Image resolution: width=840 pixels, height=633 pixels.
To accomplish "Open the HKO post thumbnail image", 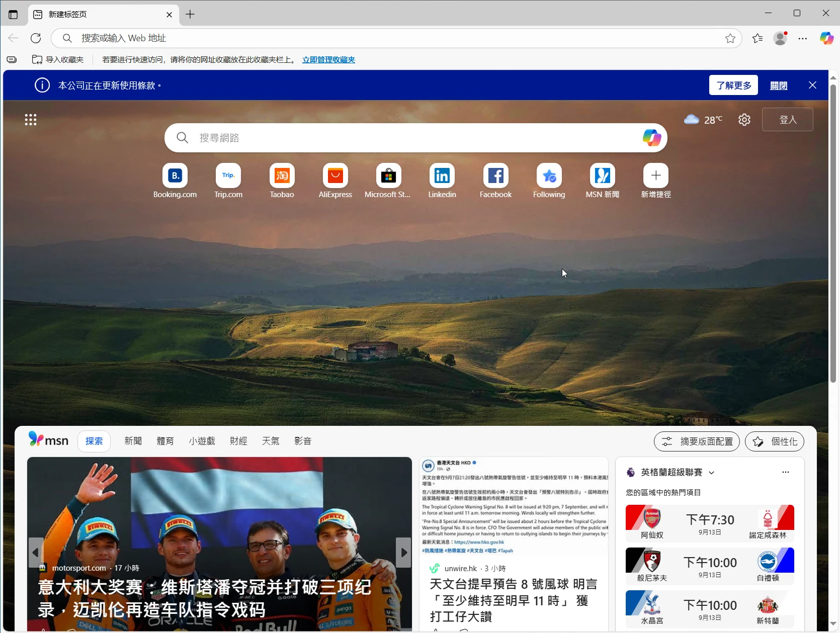I will [514, 506].
